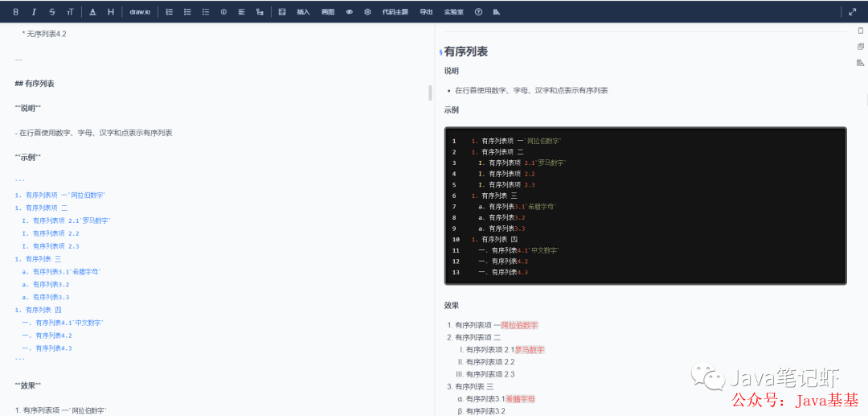Open the draw.io tool
The width and height of the screenshot is (868, 416).
click(x=140, y=11)
